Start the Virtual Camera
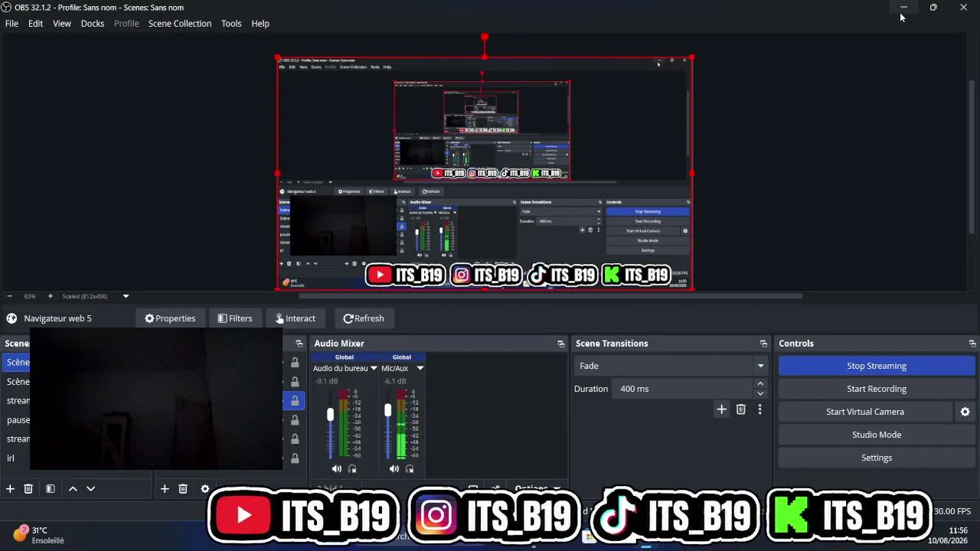The image size is (980, 551). 865,412
